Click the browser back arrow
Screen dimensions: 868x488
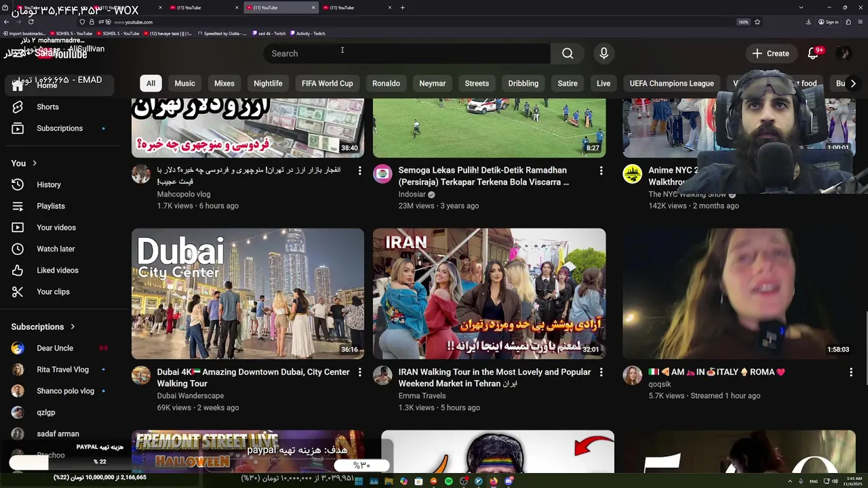click(7, 22)
